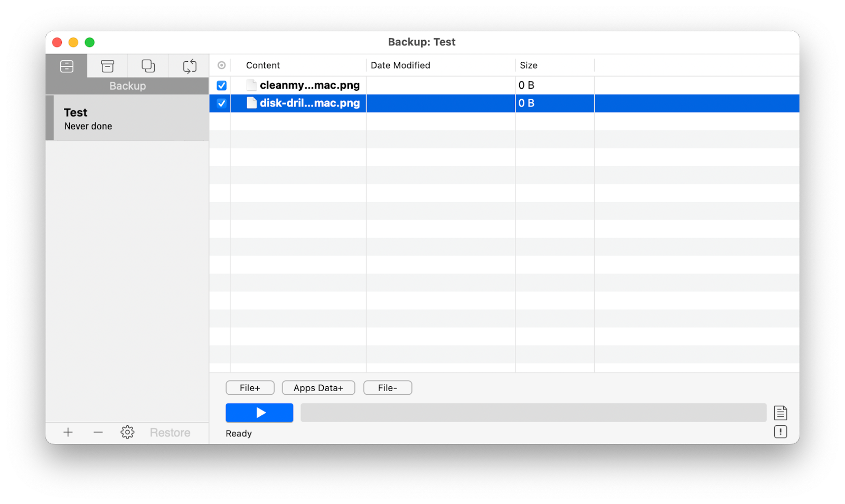The image size is (845, 504).
Task: Select the Sync mode circular arrows icon
Action: pyautogui.click(x=189, y=65)
